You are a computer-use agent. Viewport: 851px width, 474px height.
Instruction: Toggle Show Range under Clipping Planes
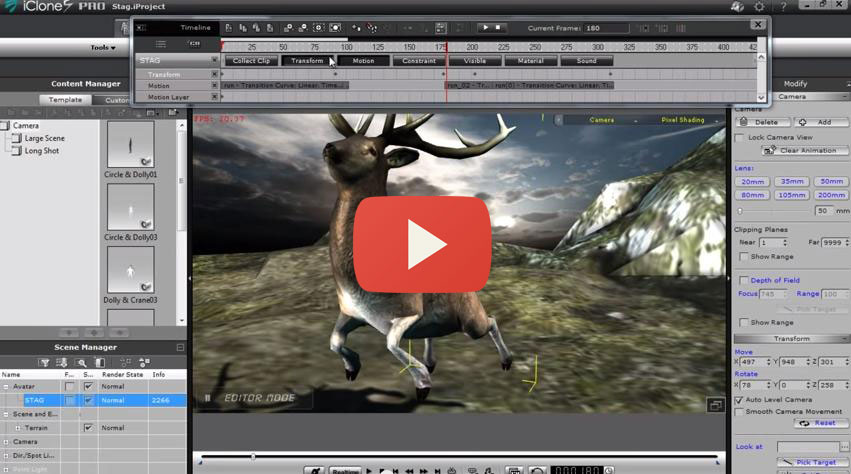point(744,256)
